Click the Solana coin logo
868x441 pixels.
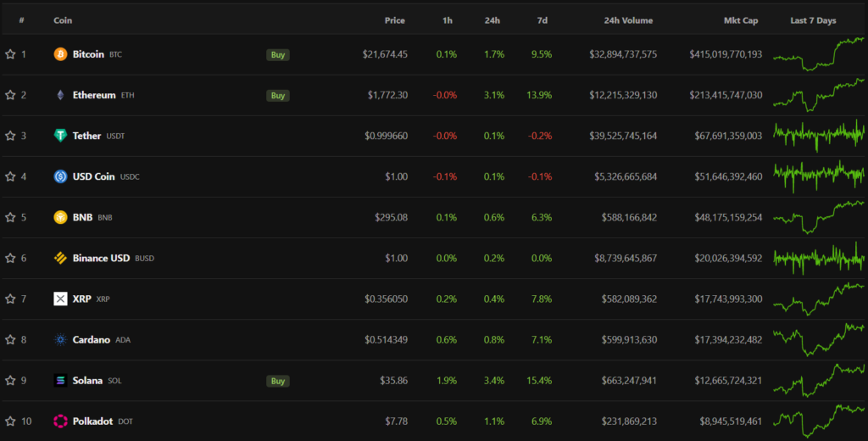[x=60, y=381]
